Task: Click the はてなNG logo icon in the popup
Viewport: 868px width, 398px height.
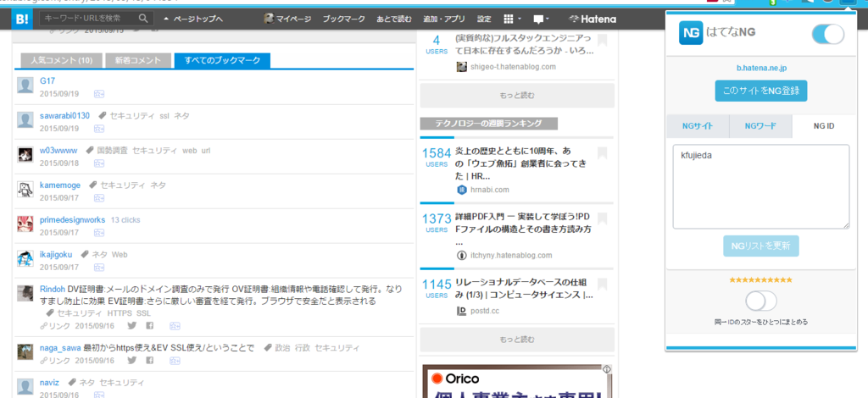Action: coord(691,33)
